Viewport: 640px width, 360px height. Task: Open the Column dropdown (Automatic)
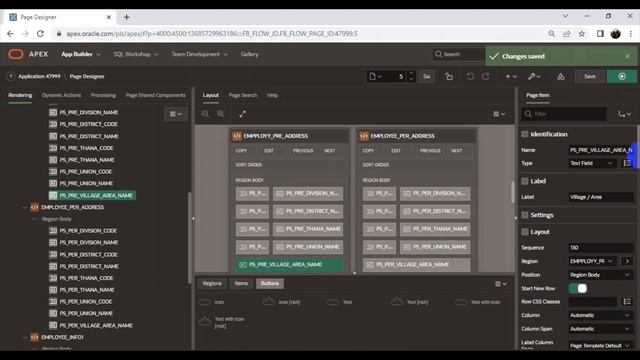pos(600,315)
